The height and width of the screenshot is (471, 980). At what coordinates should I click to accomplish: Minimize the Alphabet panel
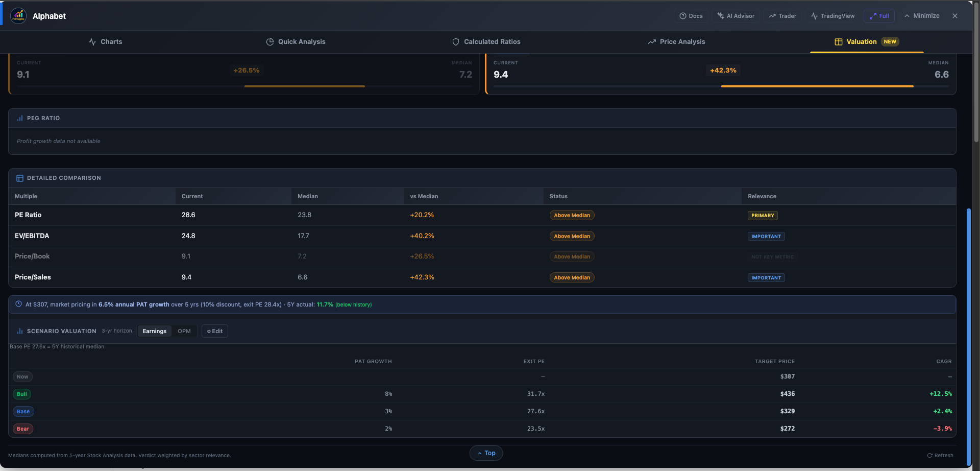point(921,16)
